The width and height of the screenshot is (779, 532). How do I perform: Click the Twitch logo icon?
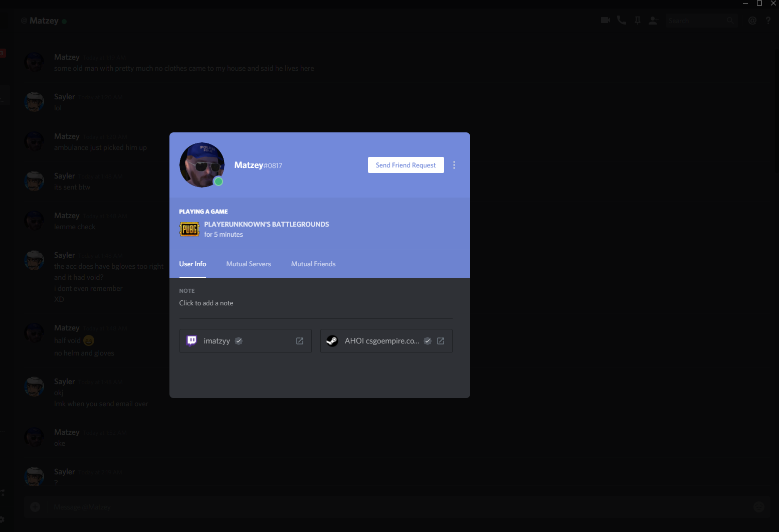coord(191,341)
